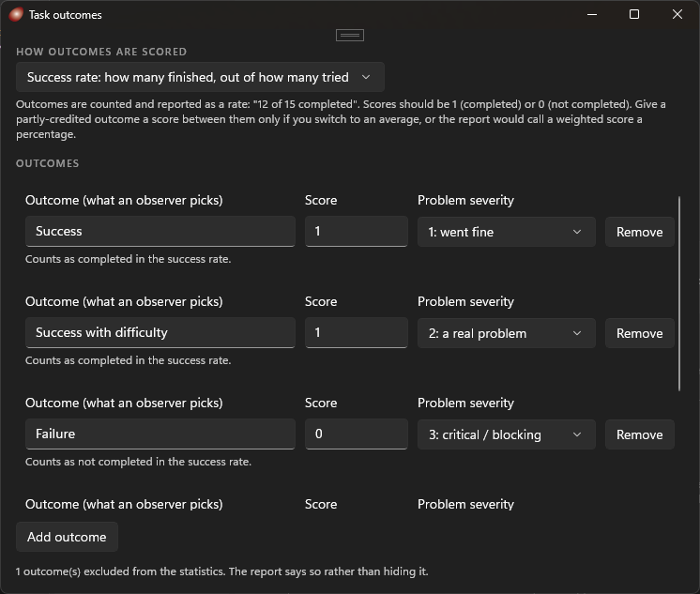The height and width of the screenshot is (594, 700).
Task: Open severity dropdown showing '3: critical / blocking'
Action: (x=507, y=434)
